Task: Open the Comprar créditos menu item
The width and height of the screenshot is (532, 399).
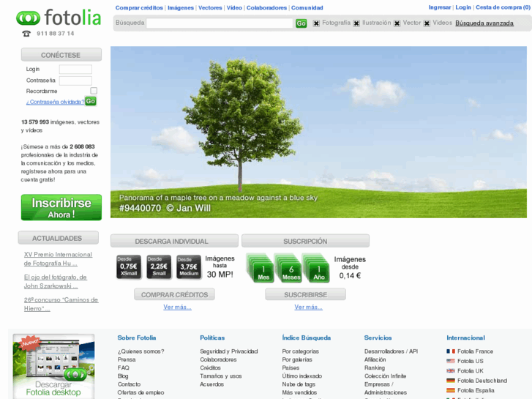Action: point(139,8)
